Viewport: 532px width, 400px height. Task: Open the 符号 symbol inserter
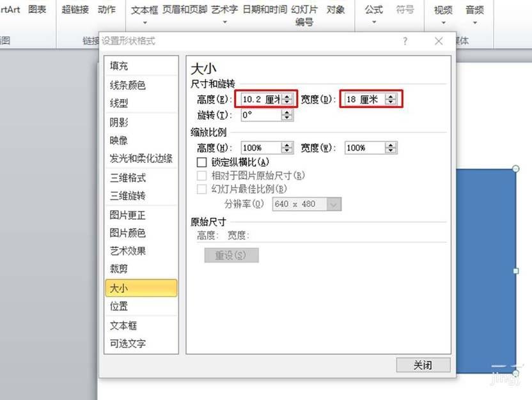[x=406, y=10]
